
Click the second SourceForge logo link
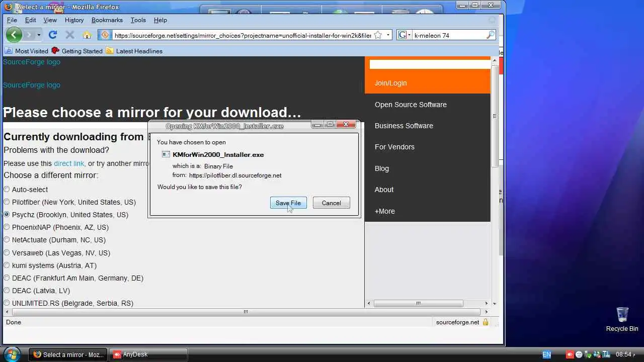coord(32,85)
